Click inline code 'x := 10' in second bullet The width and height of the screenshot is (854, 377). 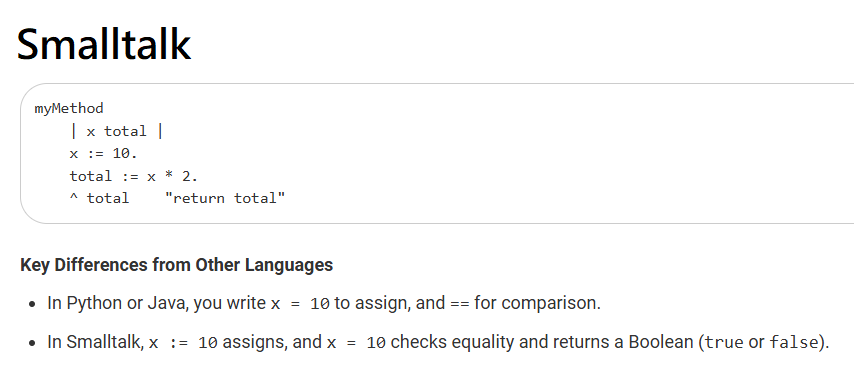[x=184, y=343]
